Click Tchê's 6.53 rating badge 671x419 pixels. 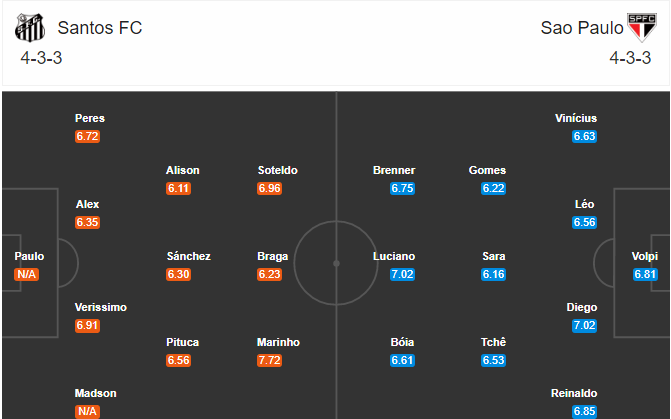click(x=493, y=360)
